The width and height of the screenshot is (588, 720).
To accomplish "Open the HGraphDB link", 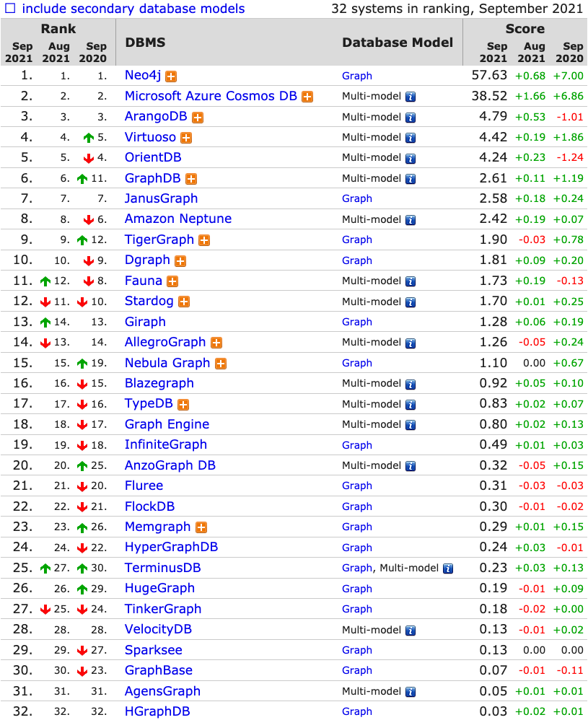I will click(157, 711).
